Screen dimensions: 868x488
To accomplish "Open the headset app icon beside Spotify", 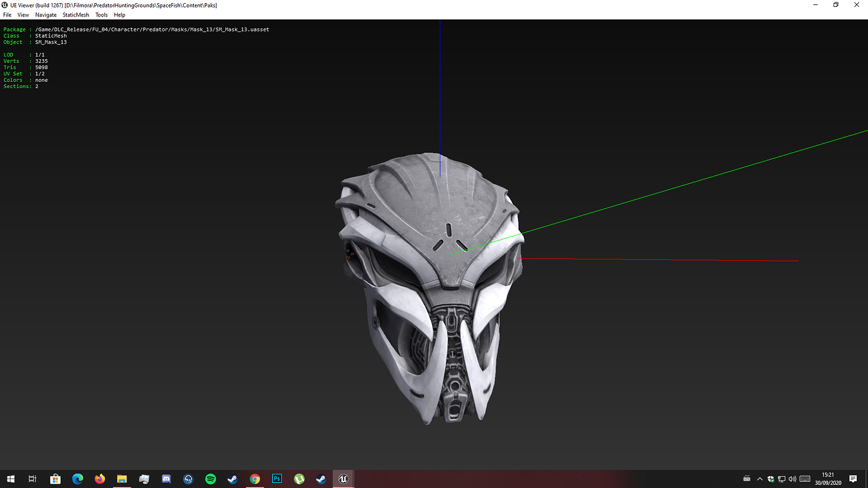I will tap(188, 479).
